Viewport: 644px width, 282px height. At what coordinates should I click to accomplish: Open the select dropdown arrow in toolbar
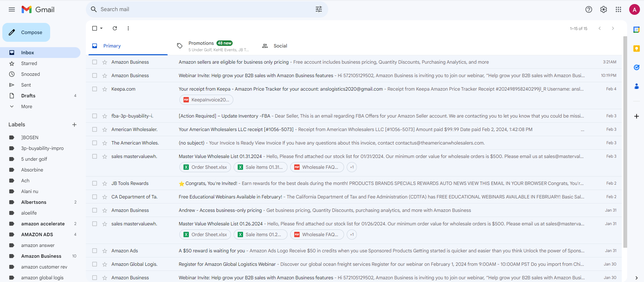101,28
